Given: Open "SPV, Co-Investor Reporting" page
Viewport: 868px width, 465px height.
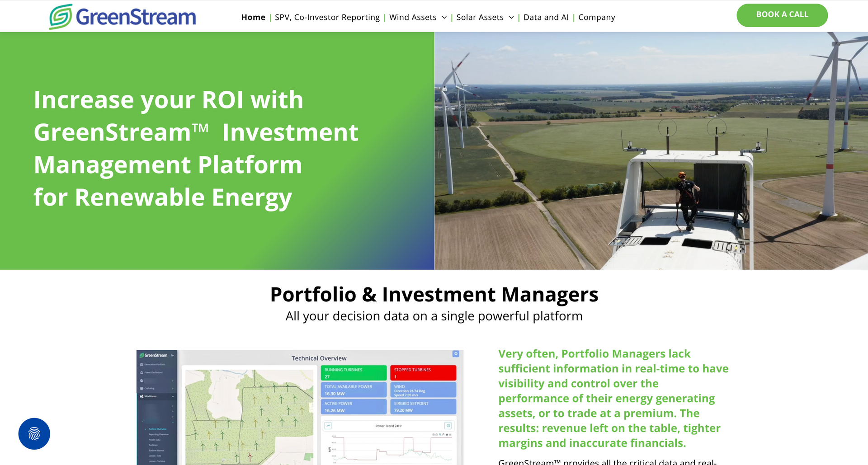Looking at the screenshot, I should tap(327, 17).
